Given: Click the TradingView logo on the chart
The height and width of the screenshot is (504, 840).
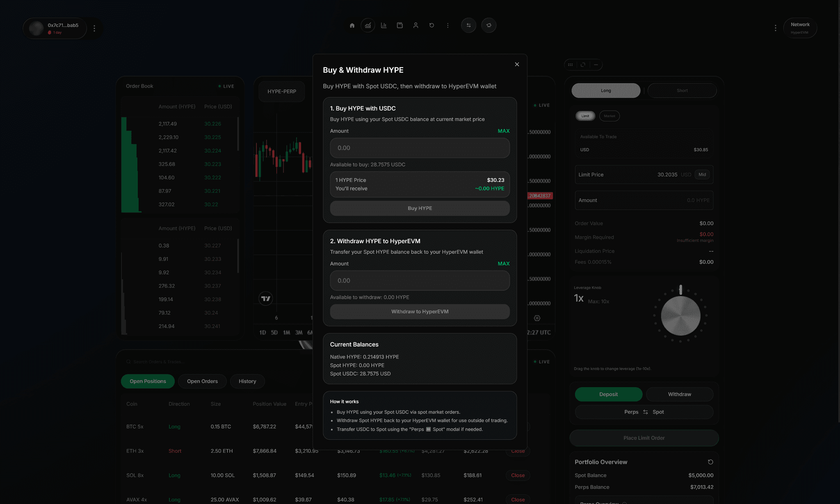Looking at the screenshot, I should pos(266,299).
